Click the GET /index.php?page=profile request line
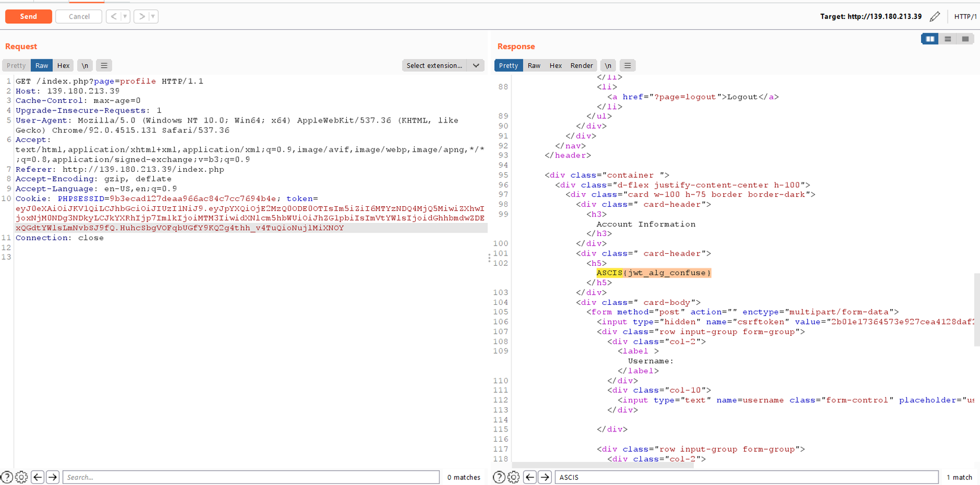 tap(109, 81)
